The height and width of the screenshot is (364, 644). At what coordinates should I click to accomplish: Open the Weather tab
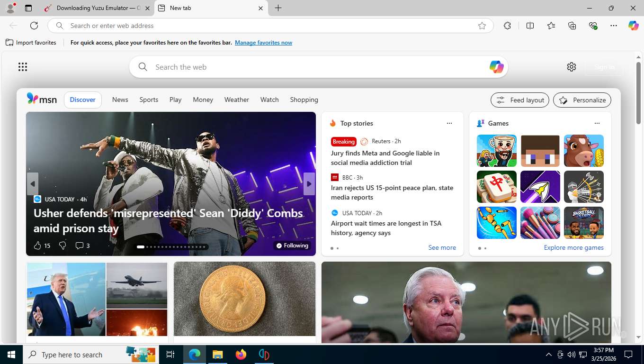click(237, 100)
